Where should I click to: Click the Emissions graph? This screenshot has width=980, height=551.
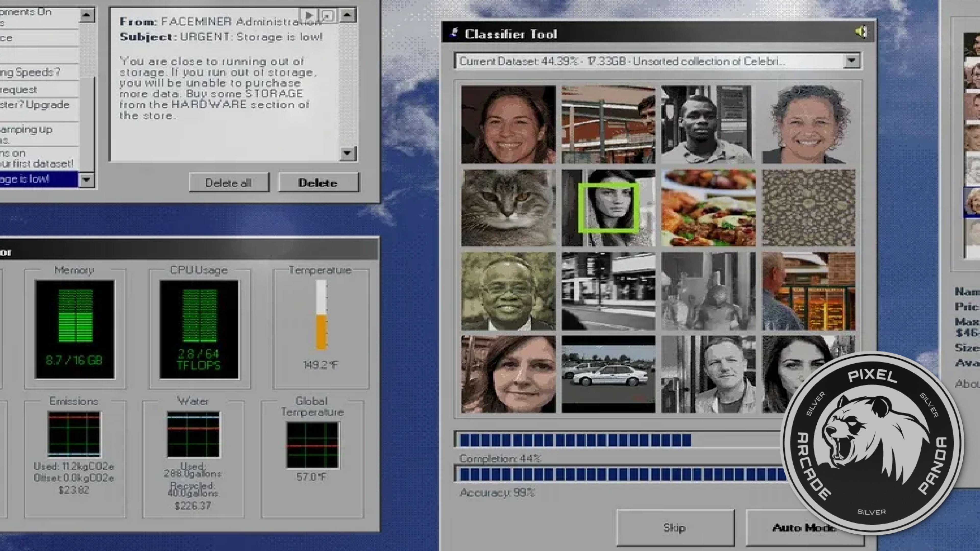(x=74, y=434)
